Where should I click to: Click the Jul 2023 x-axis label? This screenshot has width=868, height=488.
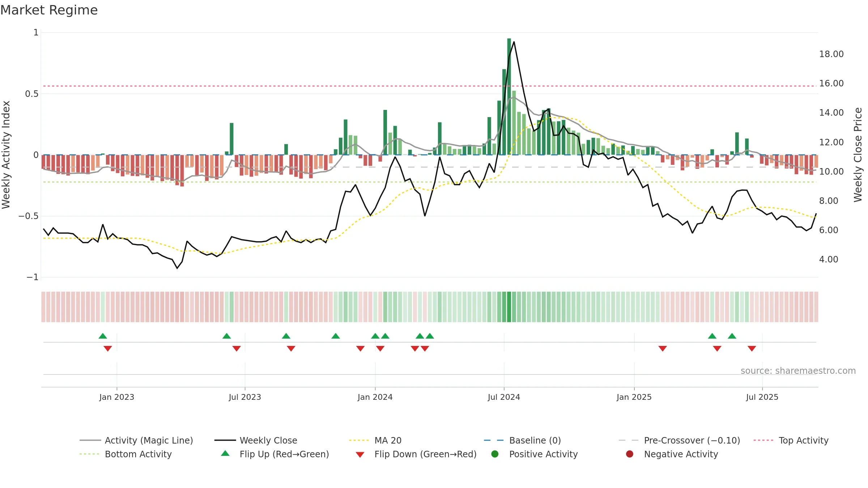(245, 397)
